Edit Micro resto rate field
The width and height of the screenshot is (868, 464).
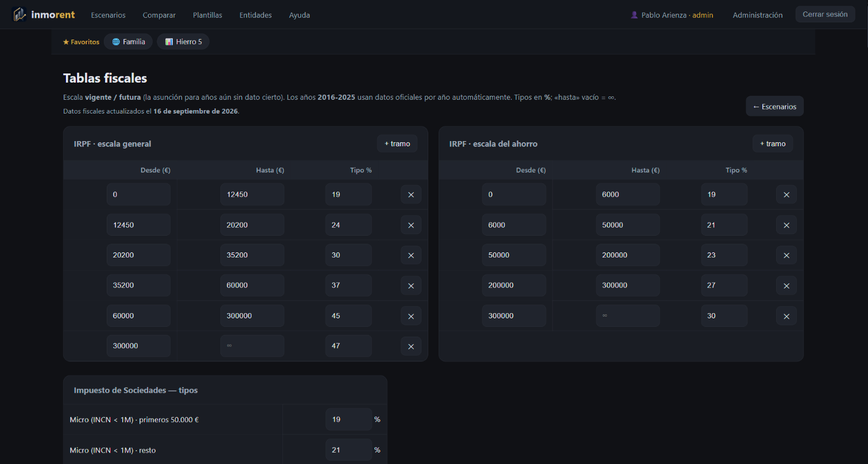click(348, 450)
